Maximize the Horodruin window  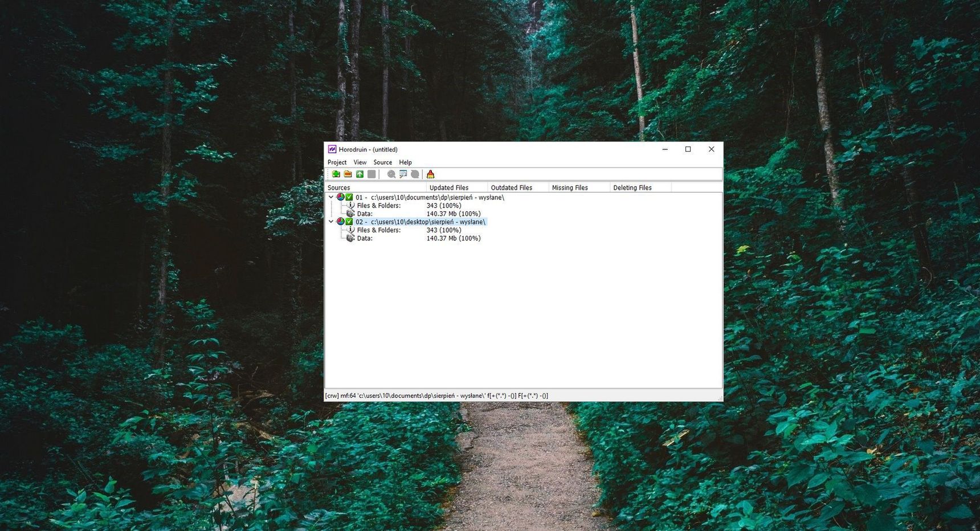tap(688, 149)
